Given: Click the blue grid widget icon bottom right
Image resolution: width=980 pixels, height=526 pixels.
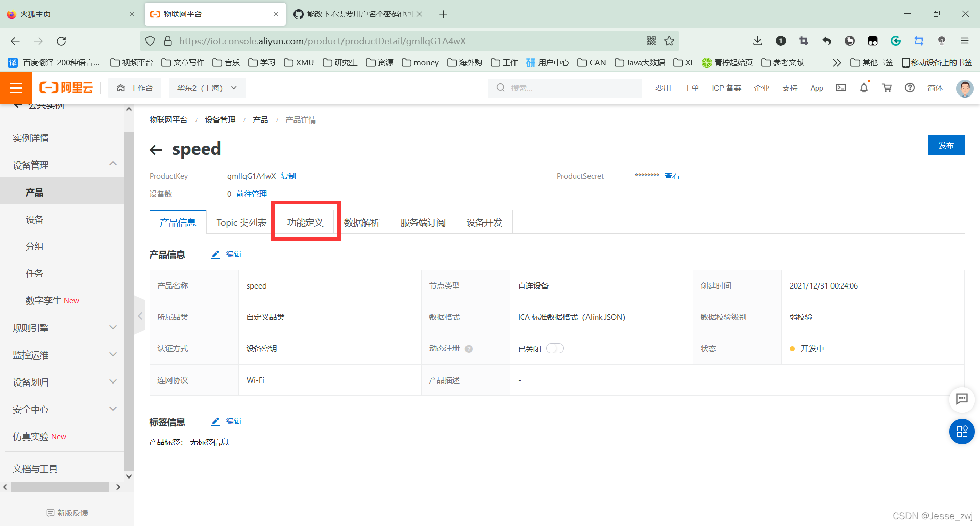Looking at the screenshot, I should [962, 432].
